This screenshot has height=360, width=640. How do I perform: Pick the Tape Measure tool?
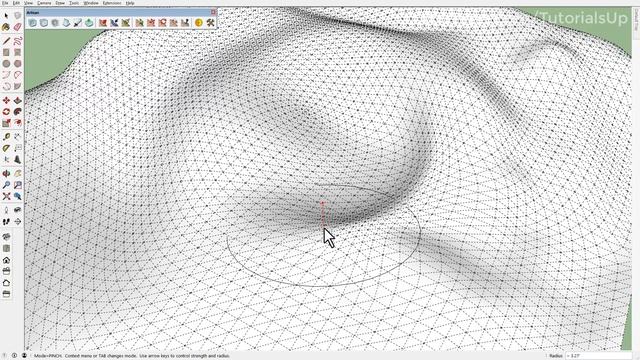6,137
